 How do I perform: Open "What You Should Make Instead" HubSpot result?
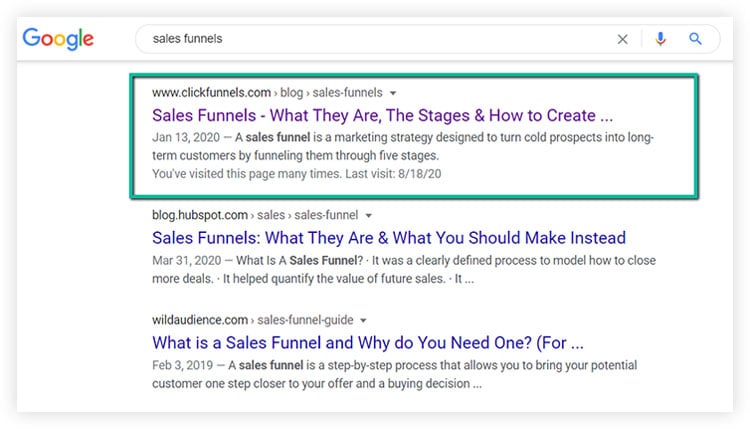389,238
